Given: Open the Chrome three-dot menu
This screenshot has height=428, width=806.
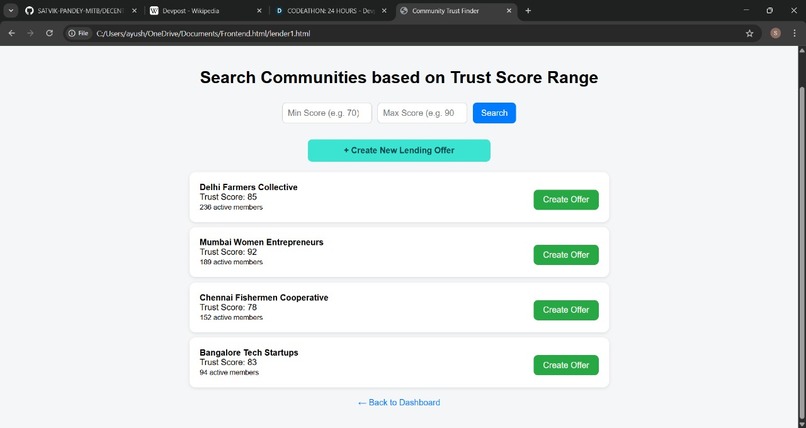Looking at the screenshot, I should [x=794, y=33].
